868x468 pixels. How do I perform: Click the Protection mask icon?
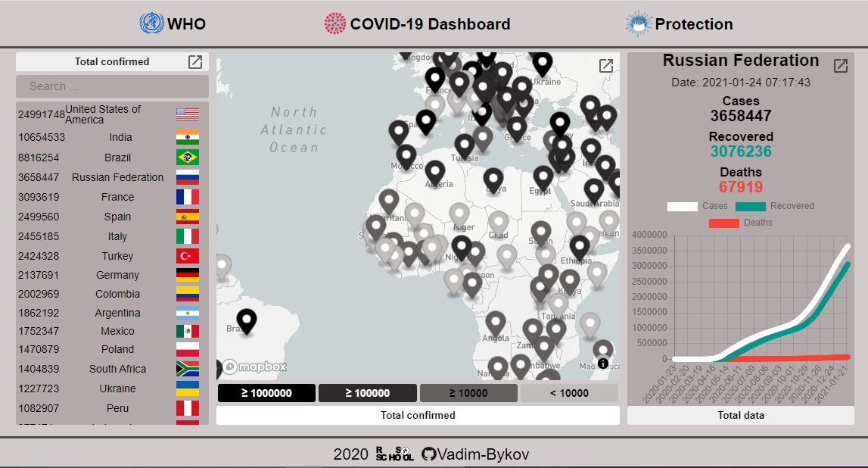pyautogui.click(x=639, y=23)
